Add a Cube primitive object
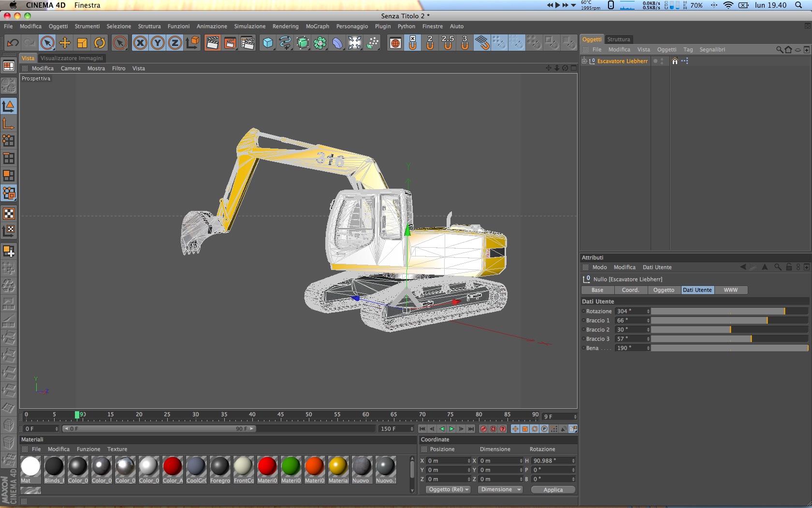Screen dimensions: 812x508 click(x=268, y=43)
